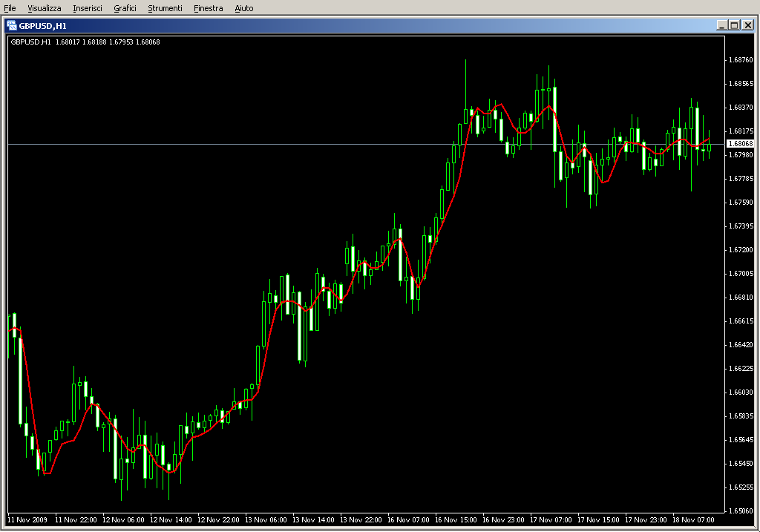Click the current price label 1.68068

(741, 144)
